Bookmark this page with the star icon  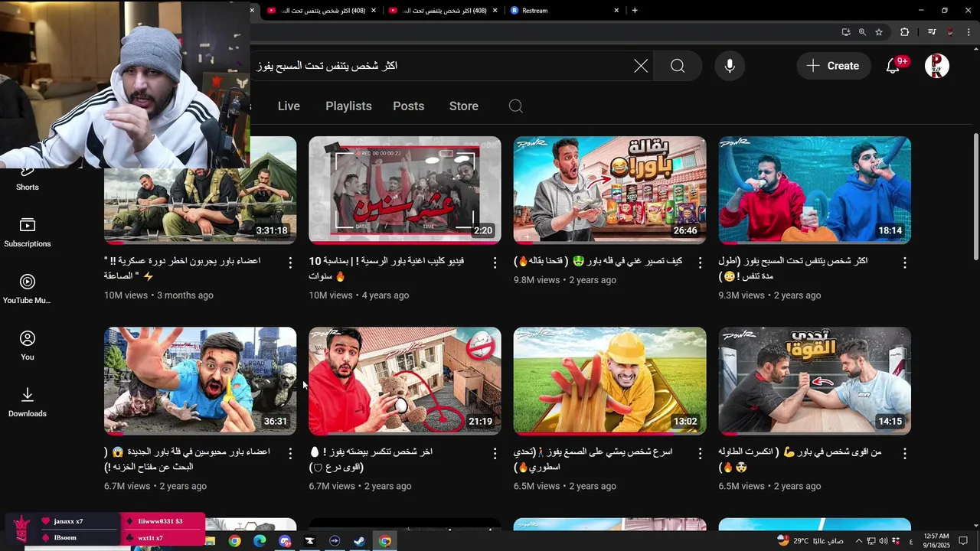[879, 32]
